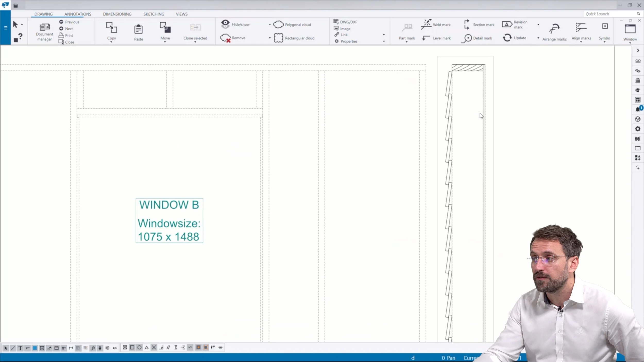Open the Document manager
The image size is (644, 362).
[x=44, y=32]
